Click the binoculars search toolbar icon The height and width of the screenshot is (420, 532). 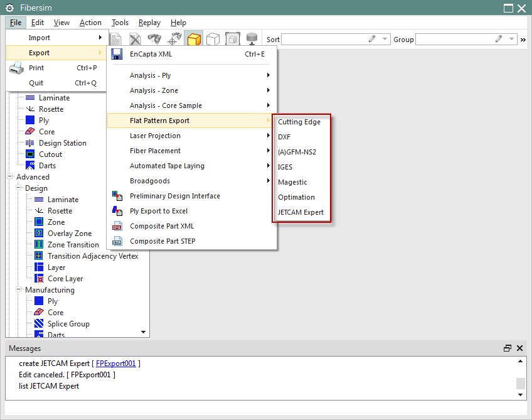[x=154, y=38]
